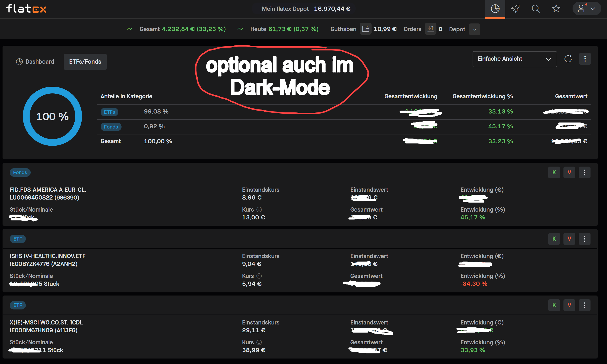
Task: Click the 100 % donut chart
Action: [52, 116]
